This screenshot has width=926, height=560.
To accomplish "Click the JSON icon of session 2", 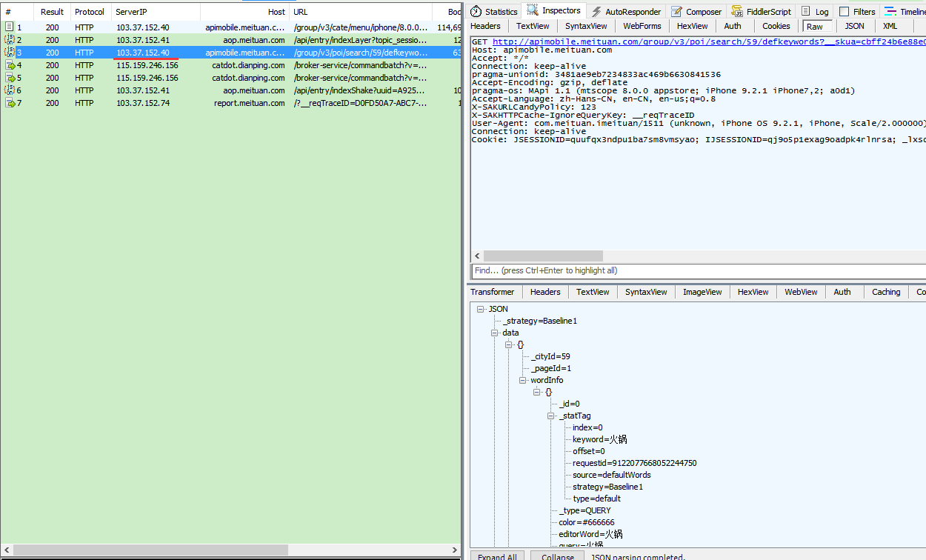I will pyautogui.click(x=10, y=40).
